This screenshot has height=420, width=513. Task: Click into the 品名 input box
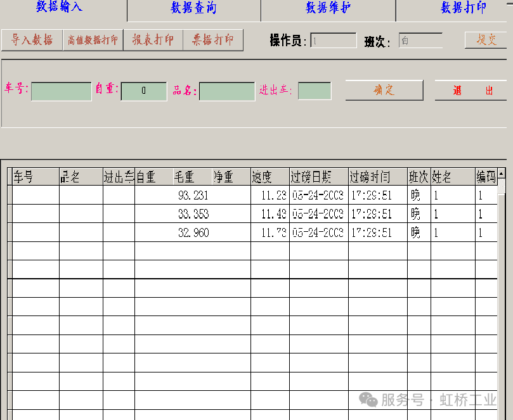pyautogui.click(x=227, y=91)
